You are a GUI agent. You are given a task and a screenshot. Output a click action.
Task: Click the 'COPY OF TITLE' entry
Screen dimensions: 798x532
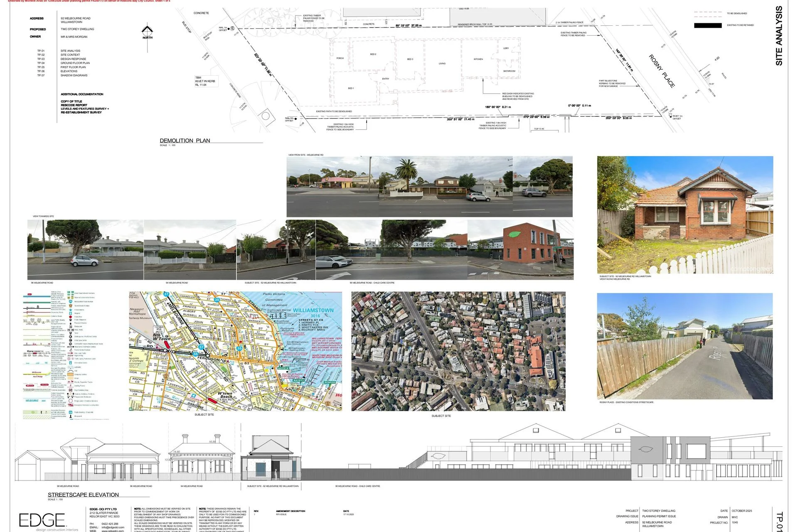point(71,101)
